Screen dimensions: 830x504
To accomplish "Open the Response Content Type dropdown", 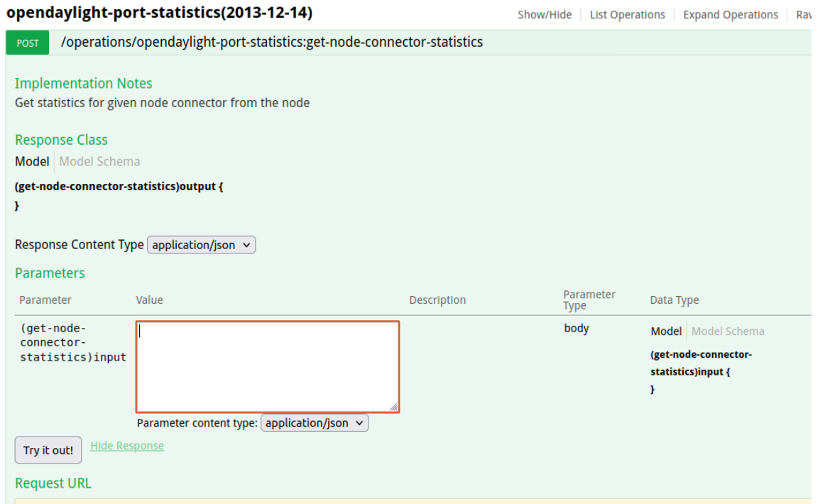I will [201, 245].
